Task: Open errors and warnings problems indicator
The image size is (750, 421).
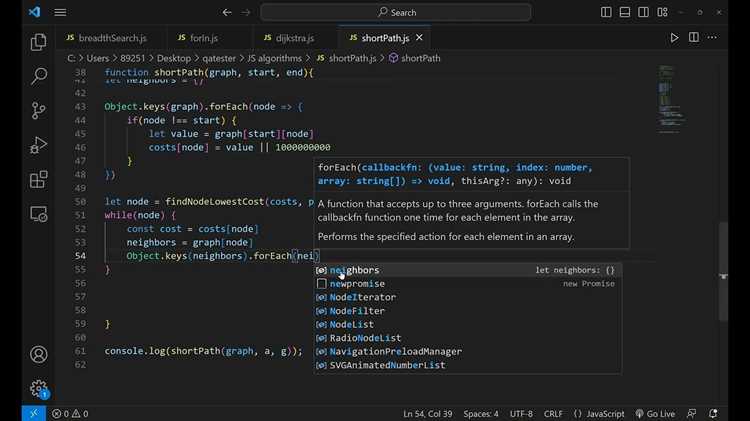Action: [70, 414]
